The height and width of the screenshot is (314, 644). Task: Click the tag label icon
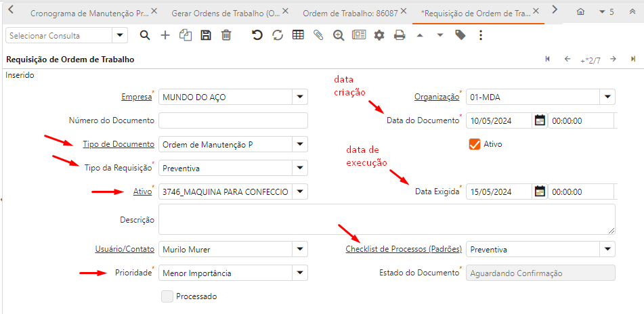coord(460,35)
